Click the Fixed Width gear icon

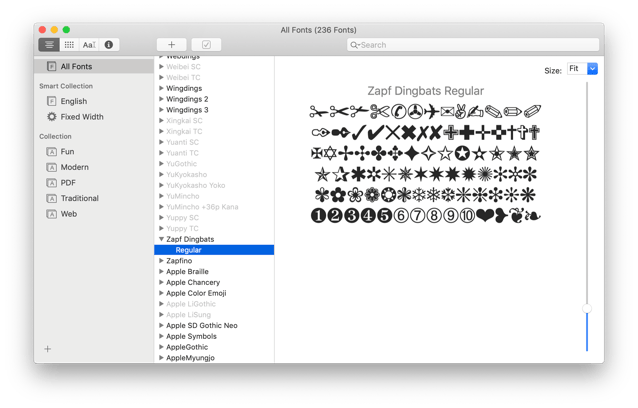point(51,117)
